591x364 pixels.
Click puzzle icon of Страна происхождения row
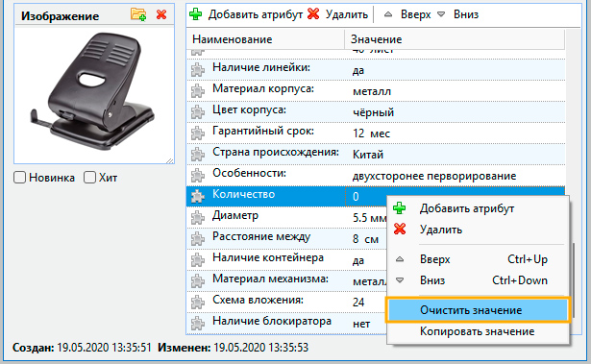pos(198,155)
